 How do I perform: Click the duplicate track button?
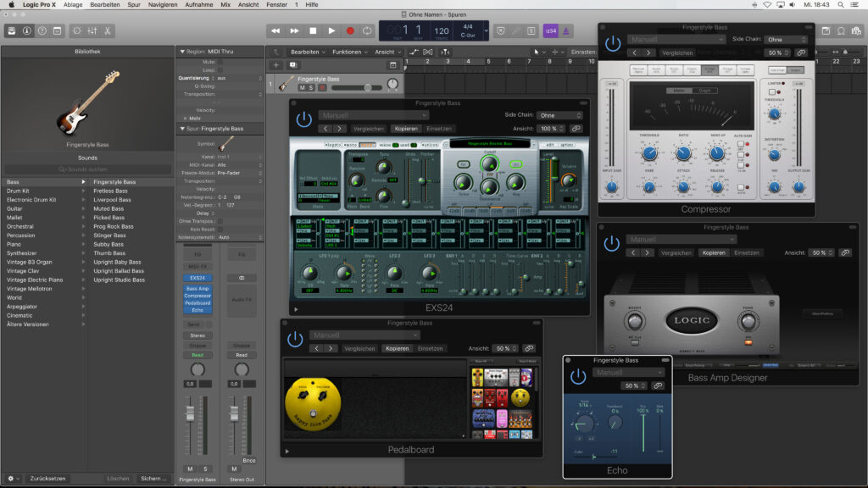(x=292, y=64)
